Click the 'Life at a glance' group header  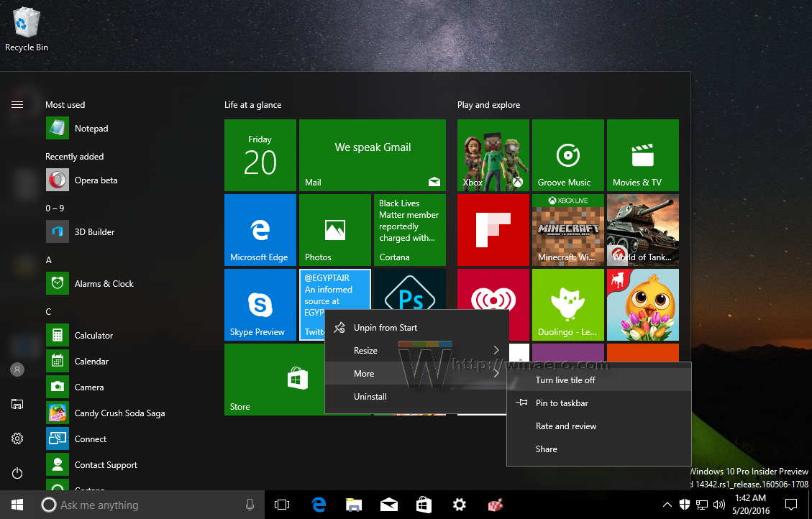(252, 104)
